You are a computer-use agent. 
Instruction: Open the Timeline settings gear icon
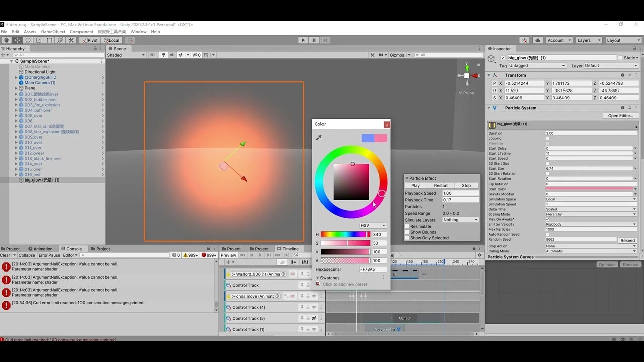click(479, 255)
